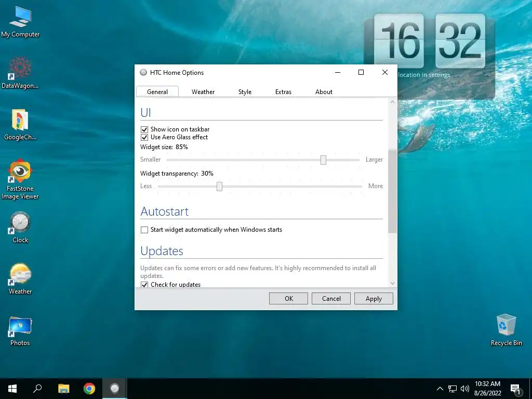Image resolution: width=532 pixels, height=399 pixels.
Task: Open the About tab
Action: [x=324, y=91]
